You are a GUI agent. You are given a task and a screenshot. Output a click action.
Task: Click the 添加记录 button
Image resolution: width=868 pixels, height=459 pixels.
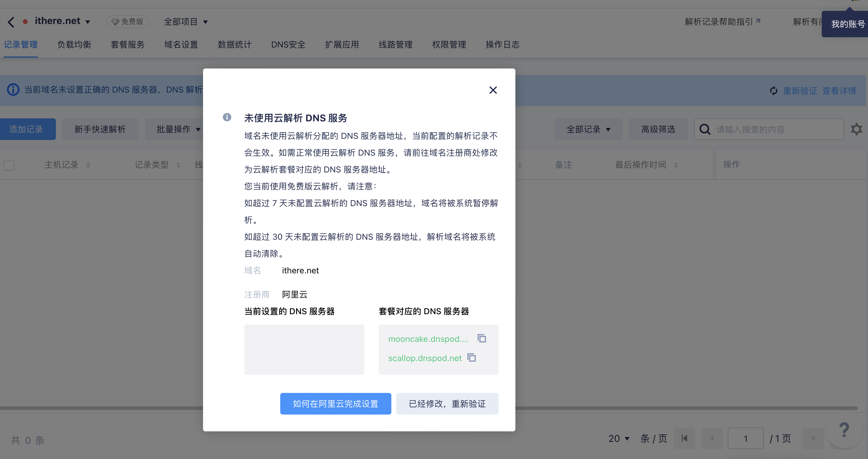click(28, 129)
